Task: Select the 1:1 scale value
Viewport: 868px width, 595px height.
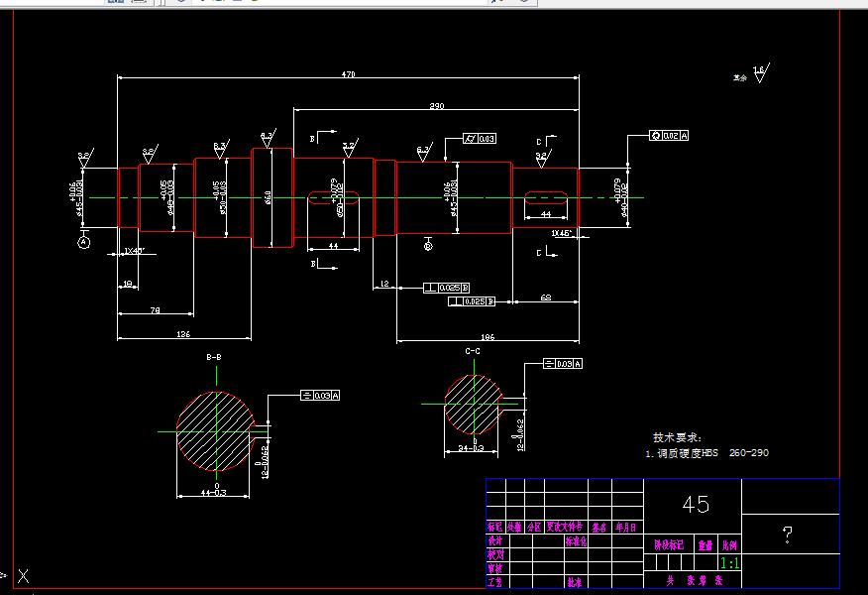Action: tap(729, 563)
